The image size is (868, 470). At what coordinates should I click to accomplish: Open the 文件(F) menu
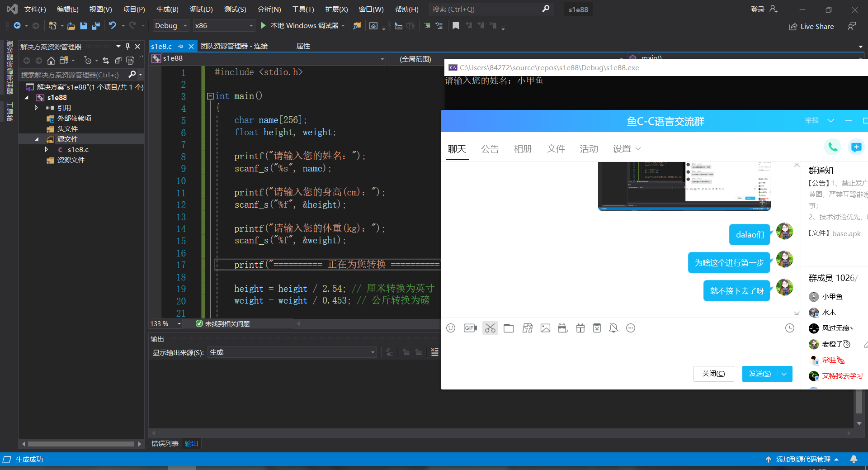tap(35, 9)
